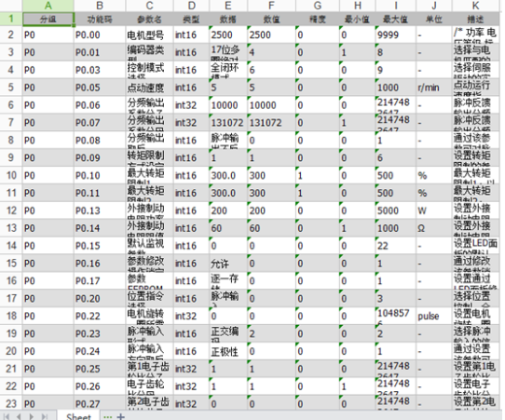The image size is (505, 420).
Task: Select row 2 header
Action: (11, 34)
